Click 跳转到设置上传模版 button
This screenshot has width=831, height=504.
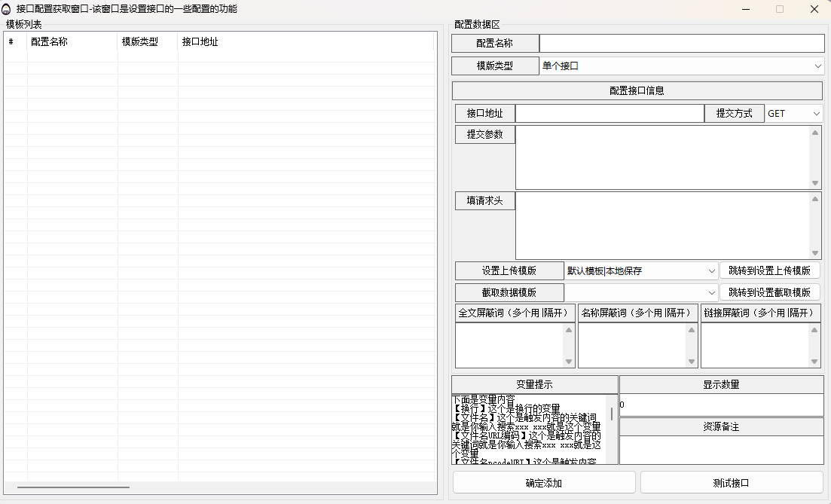769,270
